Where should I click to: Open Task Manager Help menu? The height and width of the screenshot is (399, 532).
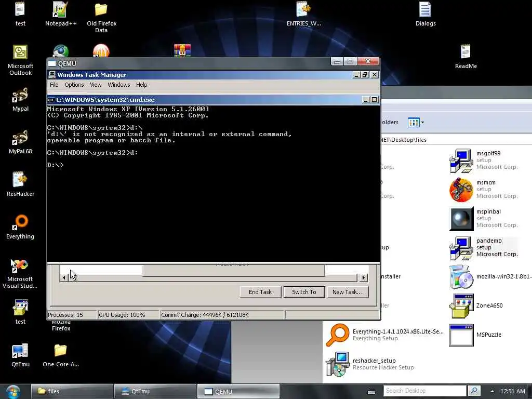point(141,85)
